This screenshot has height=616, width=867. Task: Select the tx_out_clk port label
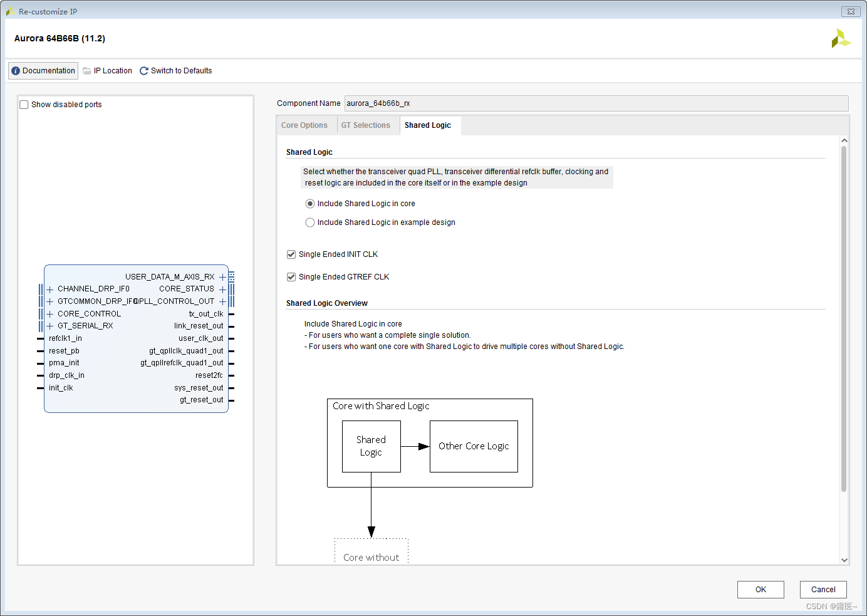(x=206, y=314)
